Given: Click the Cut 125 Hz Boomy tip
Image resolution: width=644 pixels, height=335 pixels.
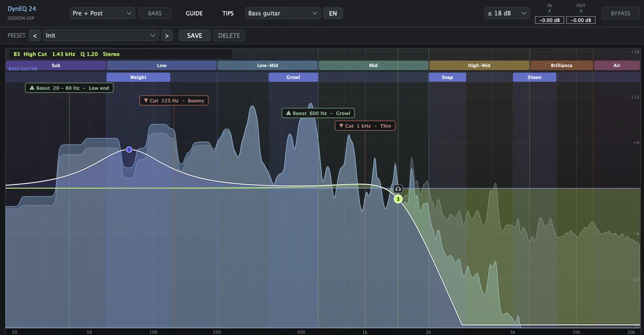Looking at the screenshot, I should point(174,100).
